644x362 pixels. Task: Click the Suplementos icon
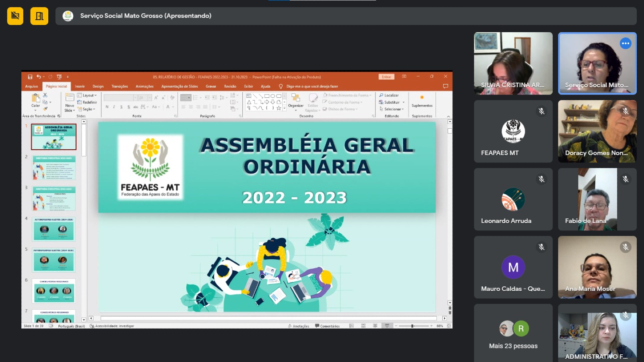point(422,98)
